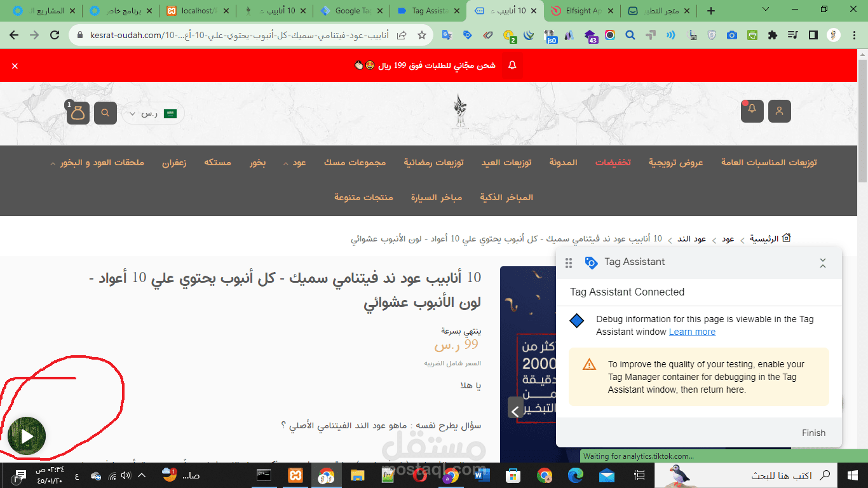The height and width of the screenshot is (488, 868).
Task: Grab the Tag Assistant drag handle
Action: coord(569,262)
